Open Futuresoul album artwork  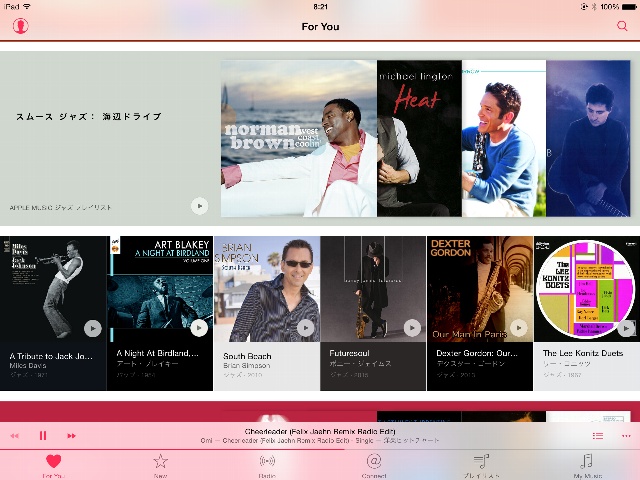[373, 289]
